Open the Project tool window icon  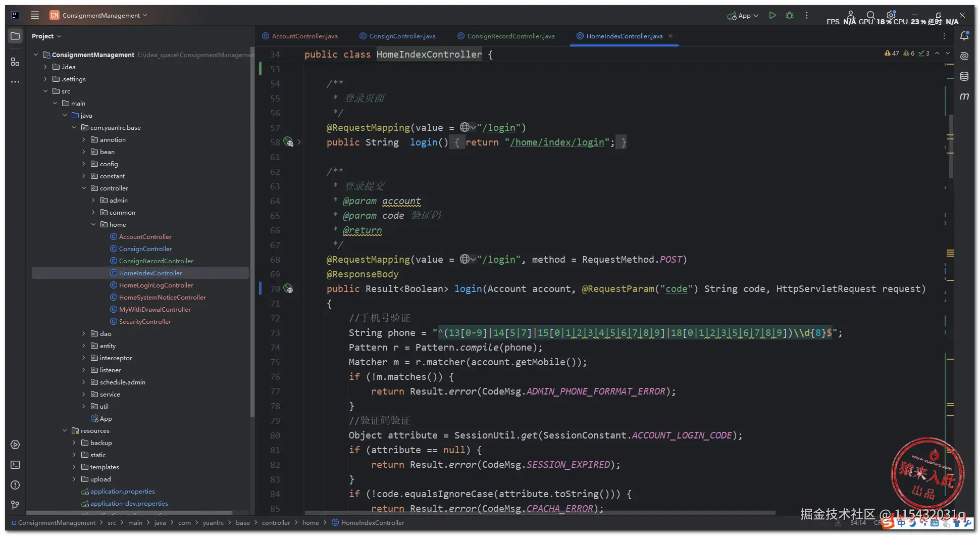(15, 36)
